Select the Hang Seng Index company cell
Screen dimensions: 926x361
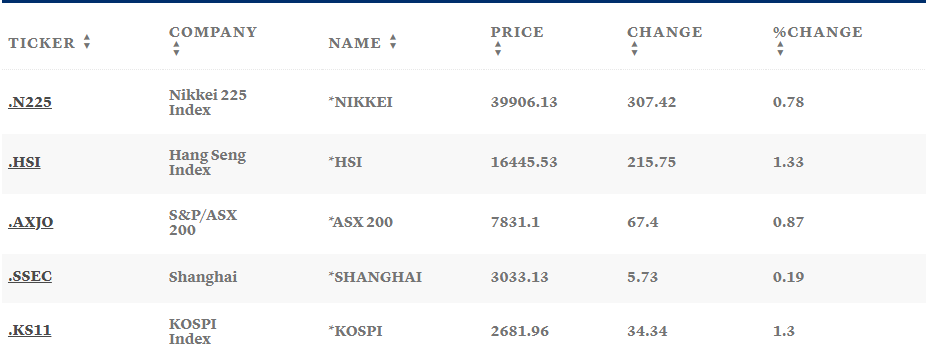click(207, 162)
